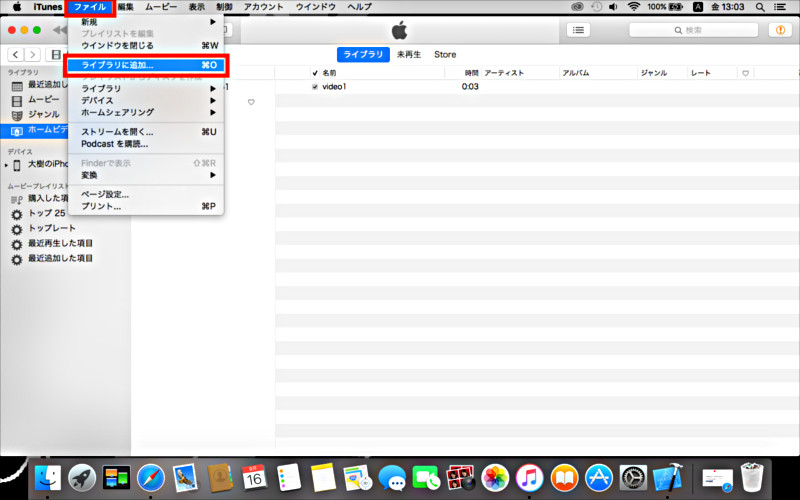Click the iTunes music note Dock icon

pos(529,478)
